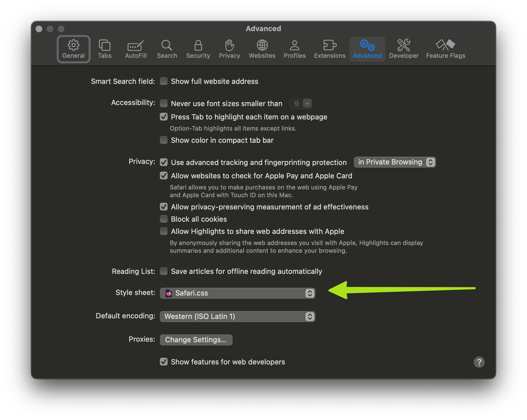Enable Allow Highlights to share web addresses

tap(164, 231)
